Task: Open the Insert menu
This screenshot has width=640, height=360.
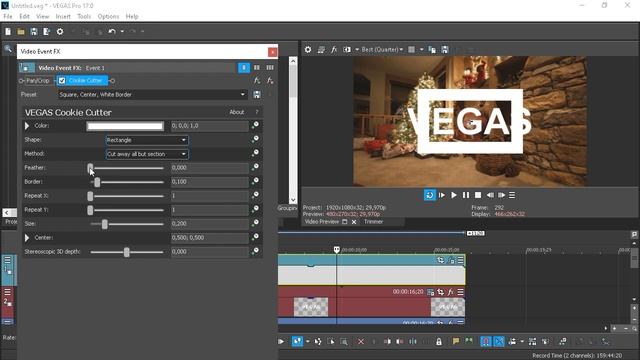Action: (x=63, y=16)
